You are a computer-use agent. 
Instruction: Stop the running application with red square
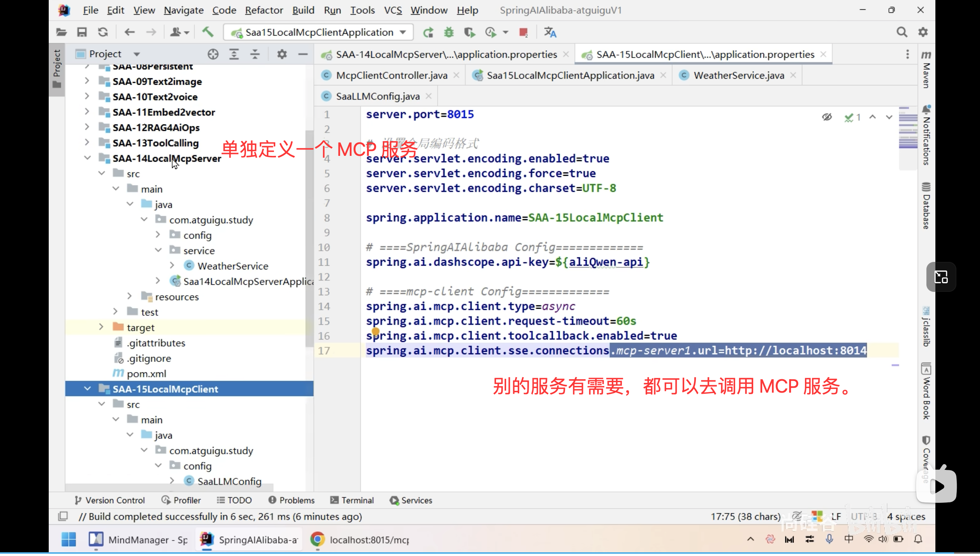click(523, 33)
